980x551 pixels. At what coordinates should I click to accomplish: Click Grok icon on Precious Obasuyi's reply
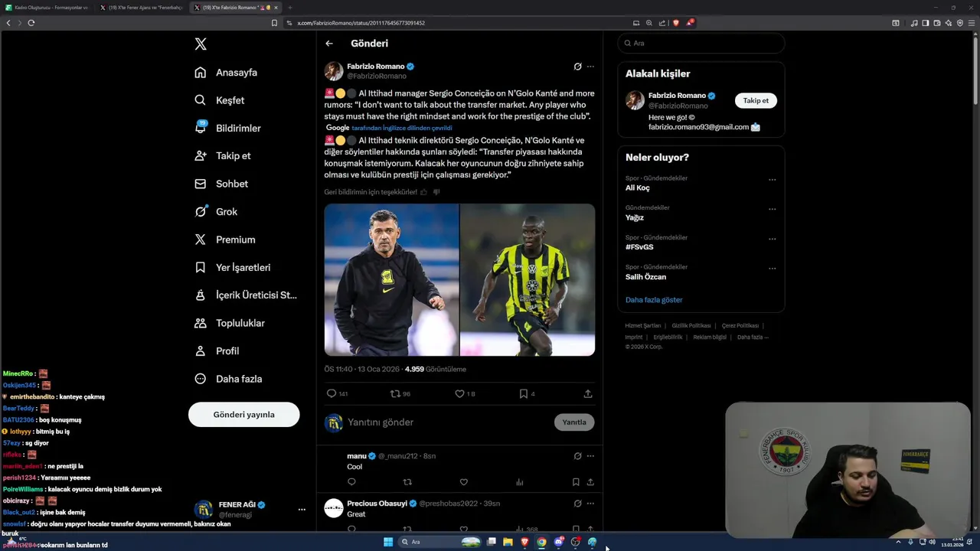(577, 504)
